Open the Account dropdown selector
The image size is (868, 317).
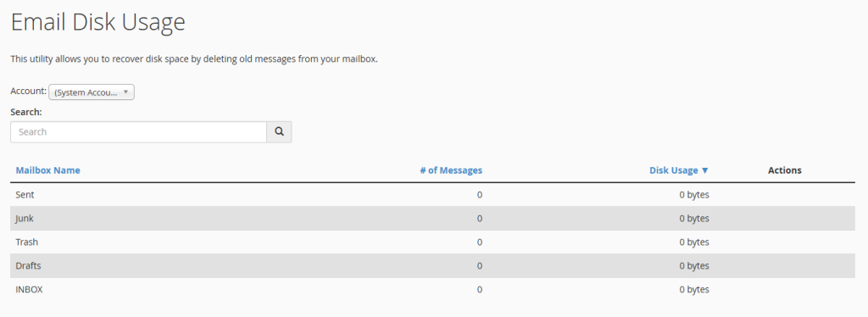(x=92, y=92)
